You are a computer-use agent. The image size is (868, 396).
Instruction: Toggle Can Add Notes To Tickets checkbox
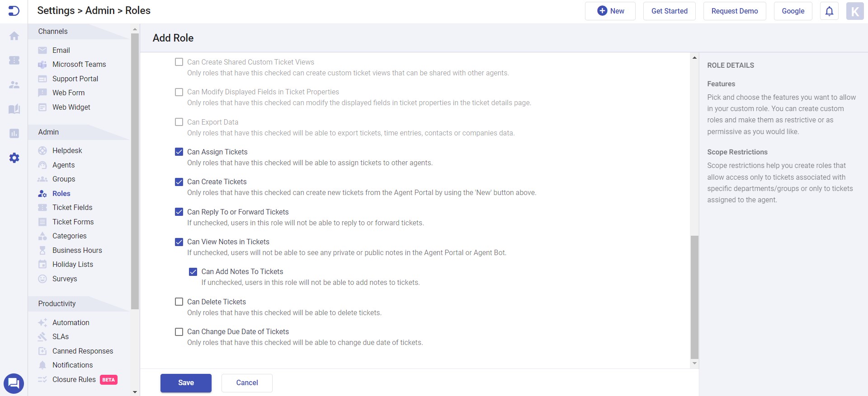click(x=193, y=272)
